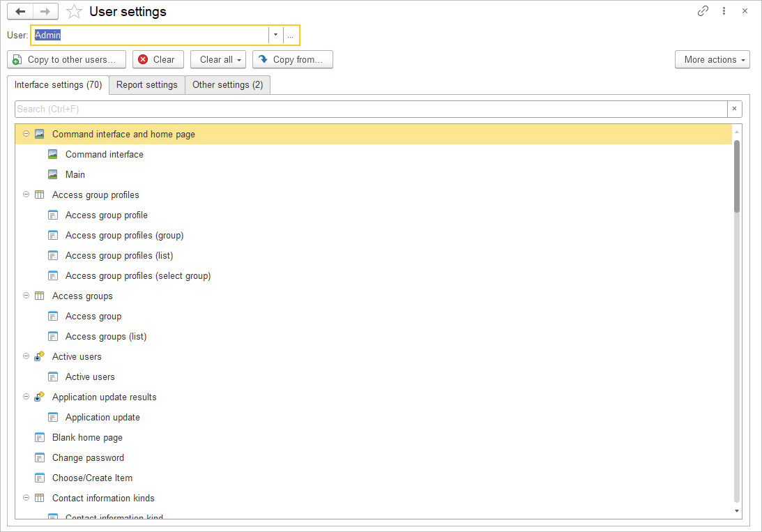Select the Application update row
762x532 pixels.
[373, 418]
